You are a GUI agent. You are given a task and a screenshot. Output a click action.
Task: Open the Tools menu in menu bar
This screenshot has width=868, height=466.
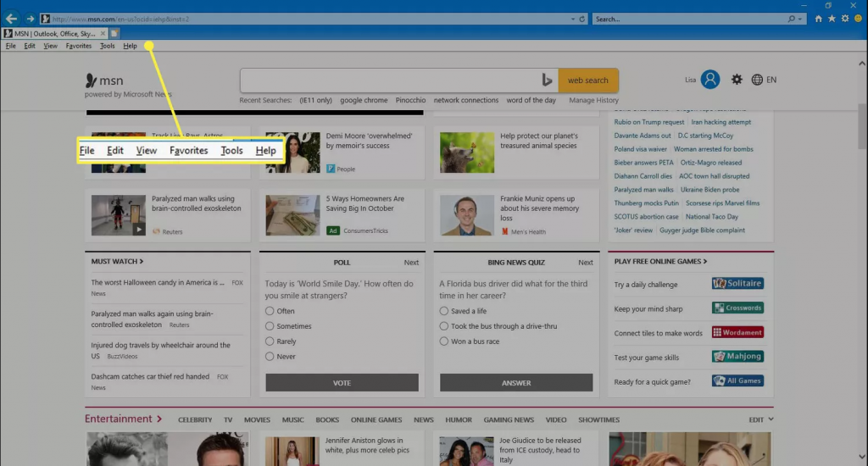point(108,46)
